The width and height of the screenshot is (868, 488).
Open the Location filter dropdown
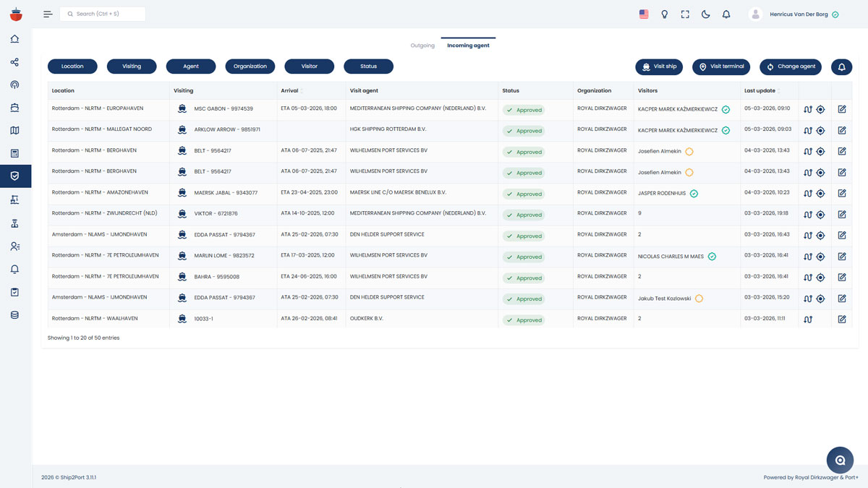(72, 66)
